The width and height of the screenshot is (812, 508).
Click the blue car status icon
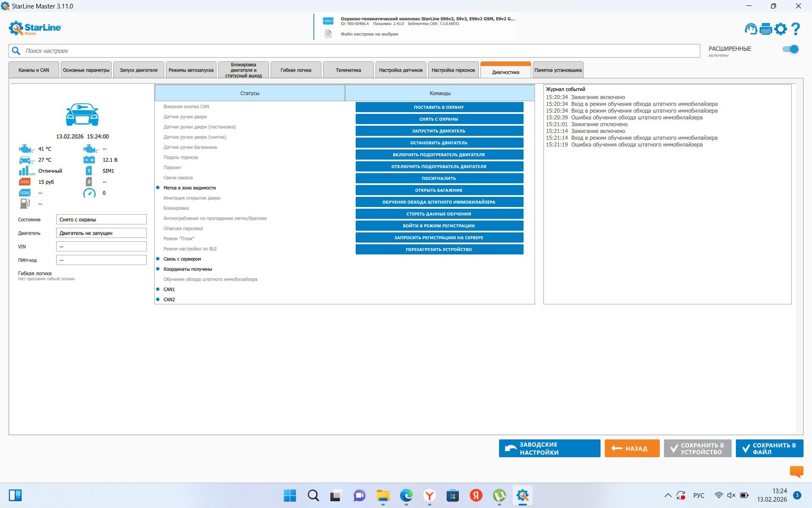click(x=82, y=114)
